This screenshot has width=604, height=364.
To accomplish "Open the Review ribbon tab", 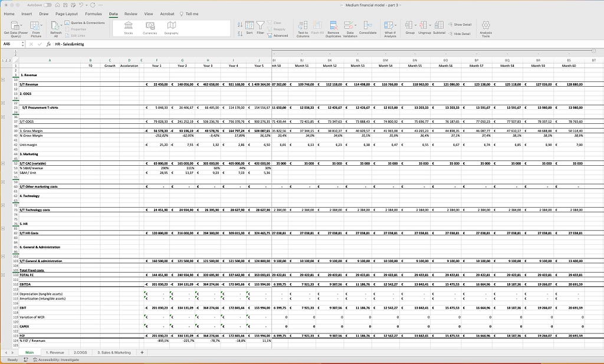I will [131, 14].
